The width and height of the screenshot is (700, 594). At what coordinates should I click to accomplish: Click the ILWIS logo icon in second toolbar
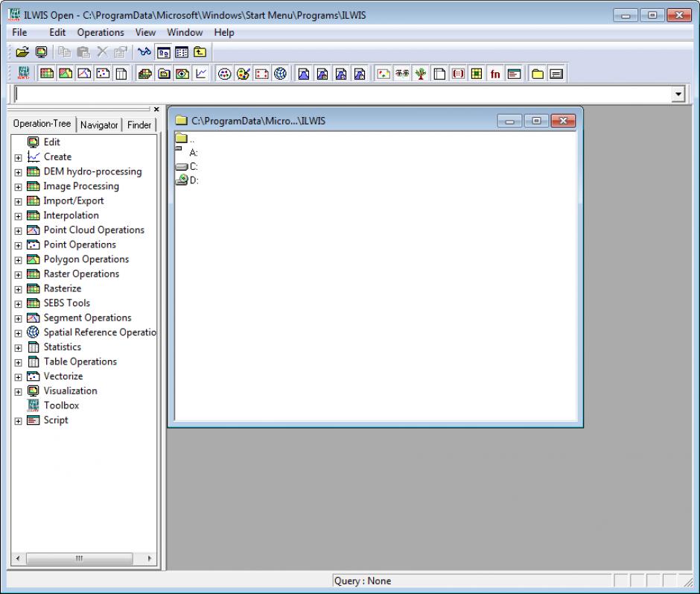pos(24,74)
